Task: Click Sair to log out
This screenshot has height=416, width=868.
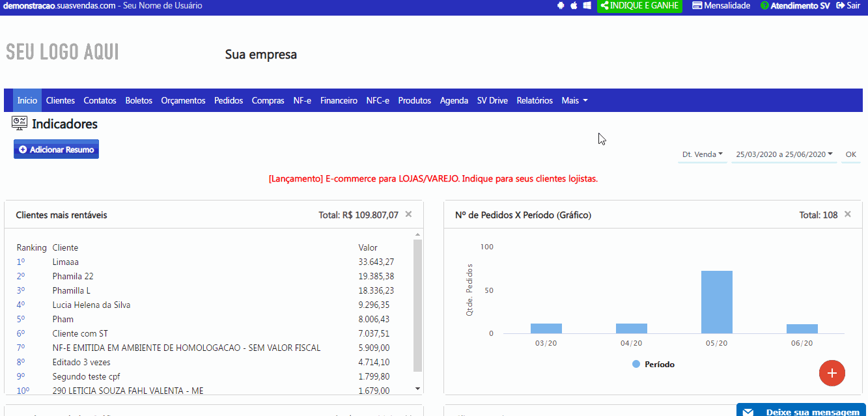Action: (848, 5)
